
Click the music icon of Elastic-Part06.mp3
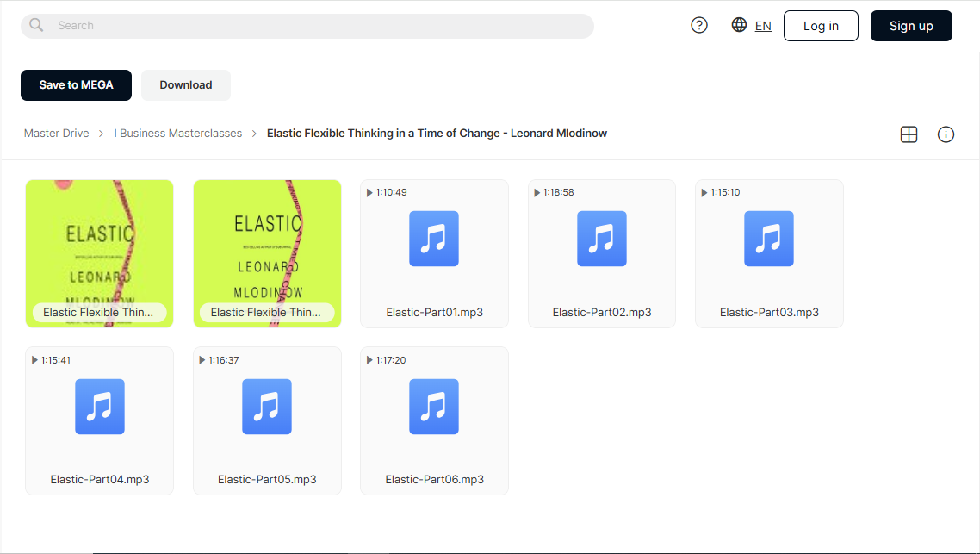coord(434,407)
